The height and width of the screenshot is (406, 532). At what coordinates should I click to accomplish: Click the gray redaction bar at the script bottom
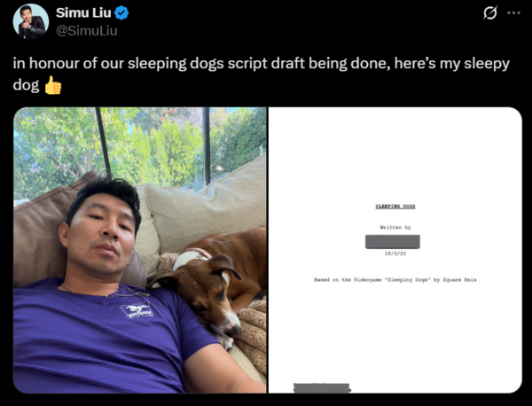[x=321, y=387]
